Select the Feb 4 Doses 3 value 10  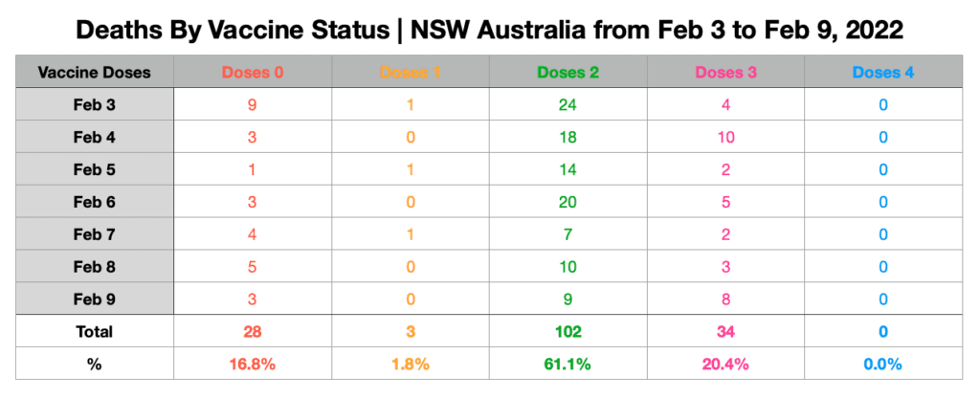(725, 137)
